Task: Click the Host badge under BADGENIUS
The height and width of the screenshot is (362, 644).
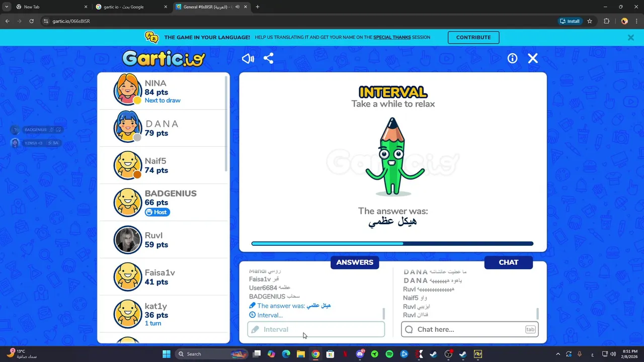Action: click(157, 212)
